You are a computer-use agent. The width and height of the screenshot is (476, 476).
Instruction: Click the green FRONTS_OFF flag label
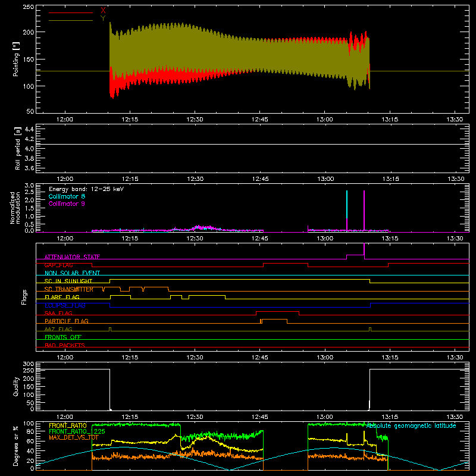pyautogui.click(x=63, y=337)
